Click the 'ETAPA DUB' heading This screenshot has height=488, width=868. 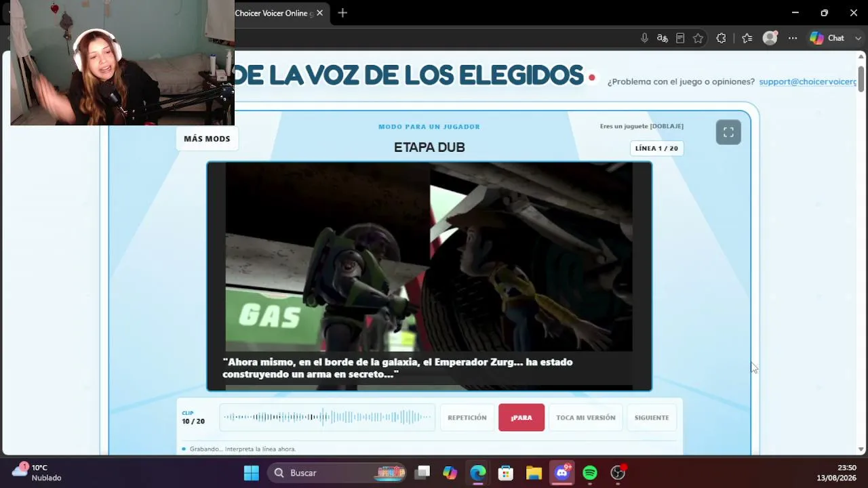tap(429, 147)
